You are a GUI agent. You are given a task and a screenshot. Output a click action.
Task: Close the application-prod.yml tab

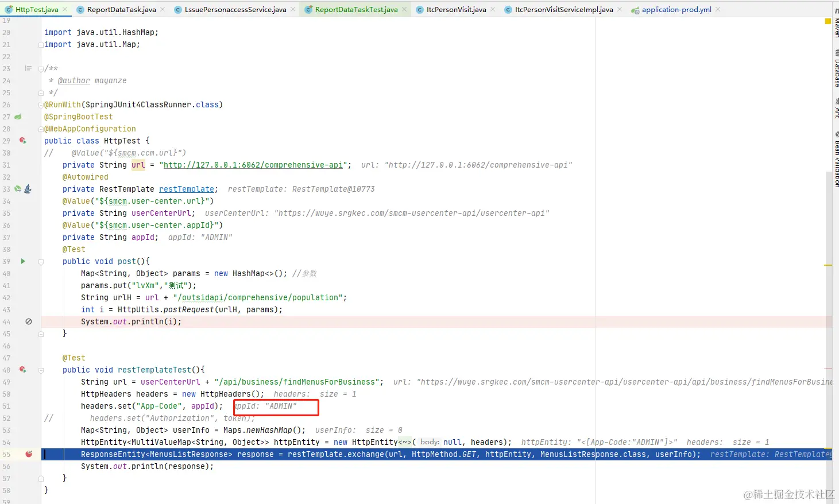point(718,9)
